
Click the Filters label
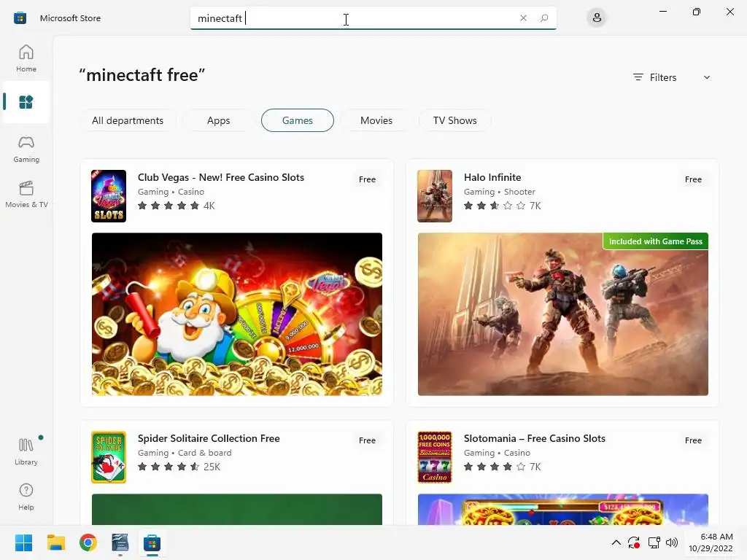(662, 77)
